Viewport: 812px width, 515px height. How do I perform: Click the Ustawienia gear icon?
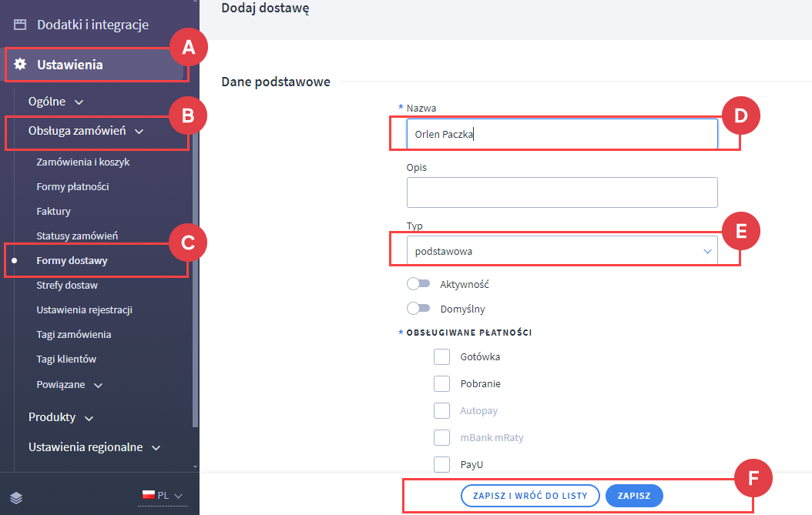[20, 65]
